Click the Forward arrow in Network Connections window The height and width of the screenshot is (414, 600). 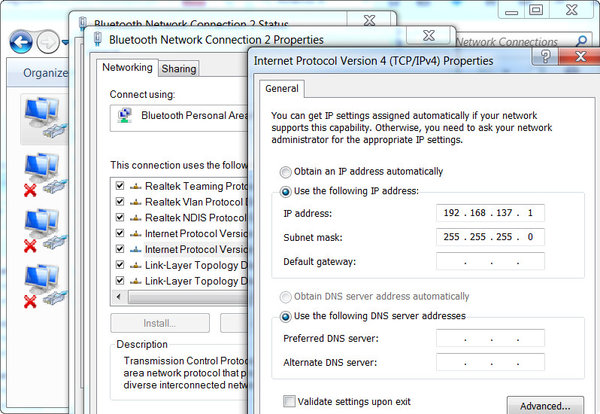tap(48, 42)
